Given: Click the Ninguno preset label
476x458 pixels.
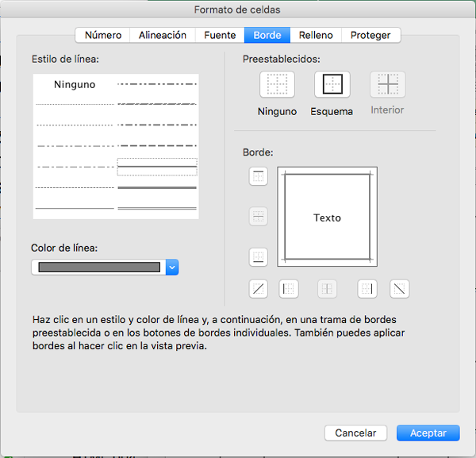Looking at the screenshot, I should click(x=277, y=111).
